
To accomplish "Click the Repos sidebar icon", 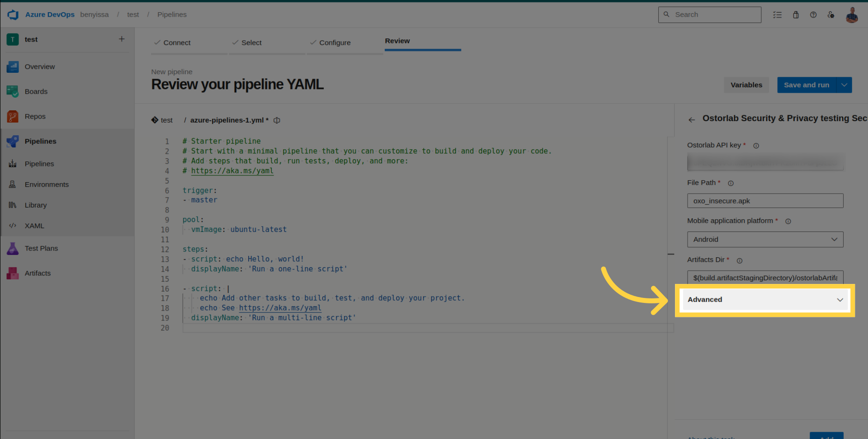I will tap(13, 116).
